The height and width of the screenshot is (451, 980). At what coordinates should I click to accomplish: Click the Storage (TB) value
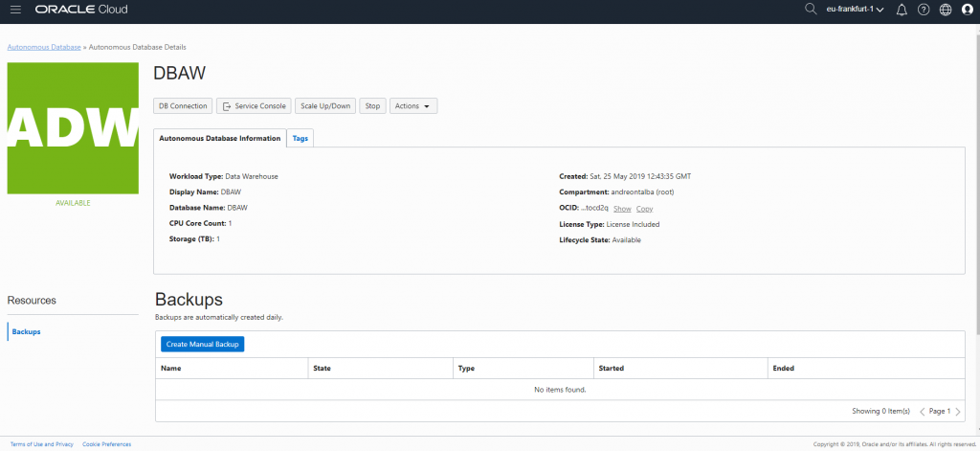click(218, 239)
